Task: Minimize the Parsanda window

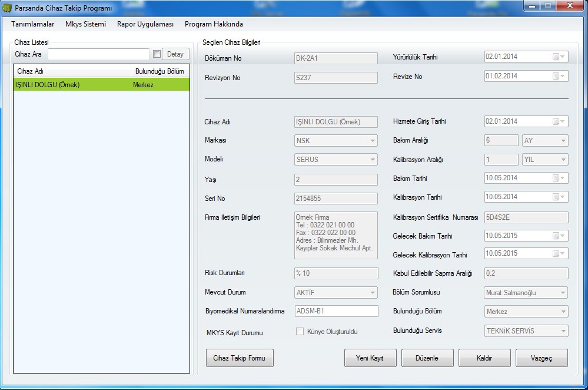Action: (x=531, y=6)
